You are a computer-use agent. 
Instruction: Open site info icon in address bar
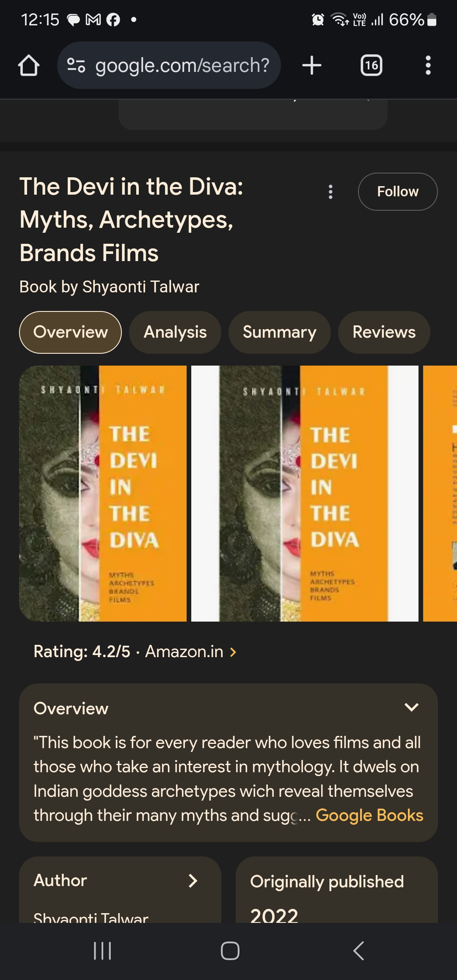tap(77, 65)
